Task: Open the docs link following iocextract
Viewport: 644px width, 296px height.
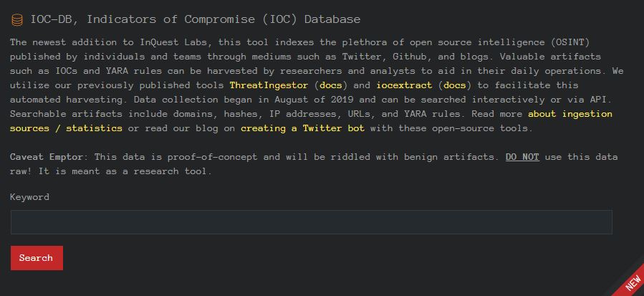Action: click(455, 85)
